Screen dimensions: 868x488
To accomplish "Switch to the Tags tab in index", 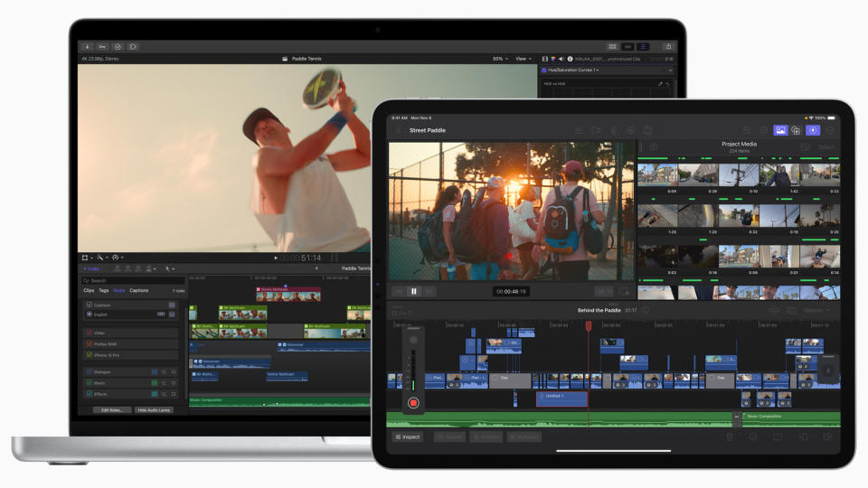I will [x=103, y=290].
